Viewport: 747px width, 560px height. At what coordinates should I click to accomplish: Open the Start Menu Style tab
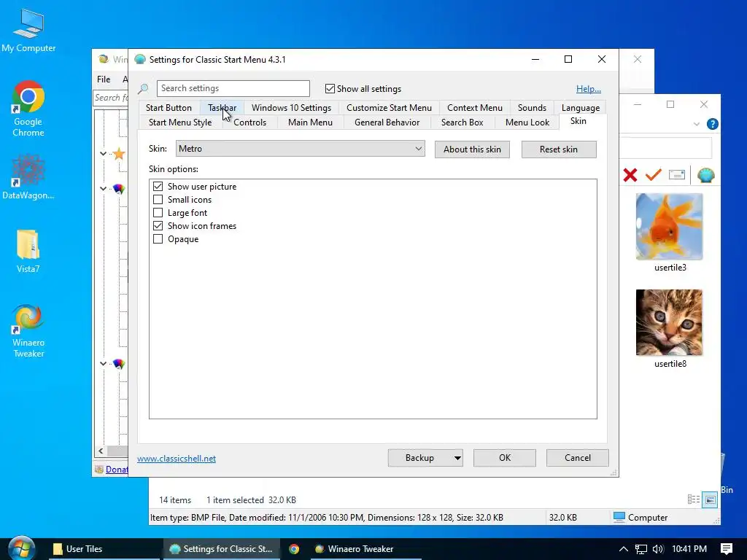[180, 122]
